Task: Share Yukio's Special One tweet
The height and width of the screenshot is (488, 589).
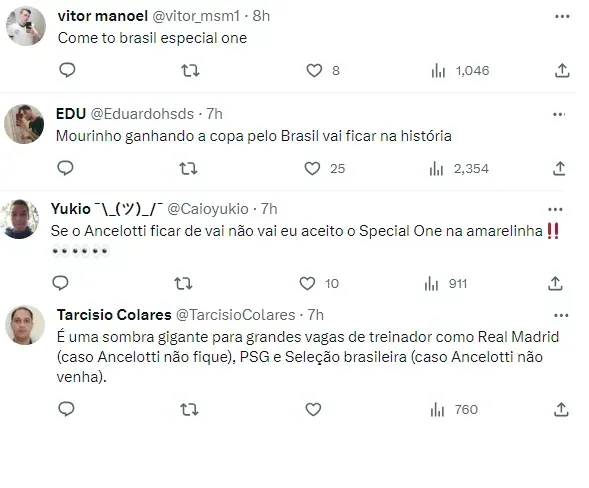Action: tap(555, 283)
